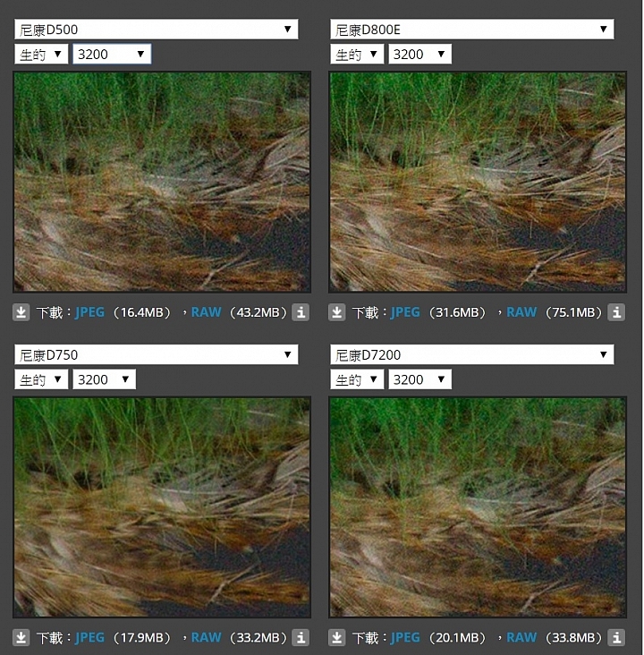Open the 尼康D500 camera model dropdown
The width and height of the screenshot is (644, 655).
(x=157, y=30)
